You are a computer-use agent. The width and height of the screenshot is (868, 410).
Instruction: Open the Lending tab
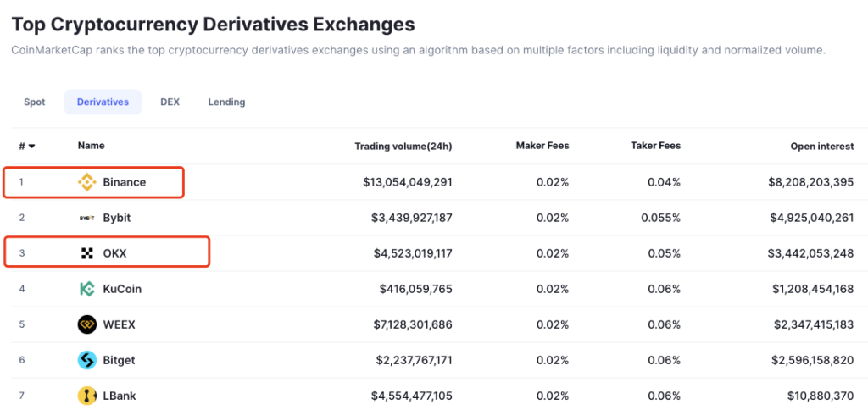tap(227, 102)
